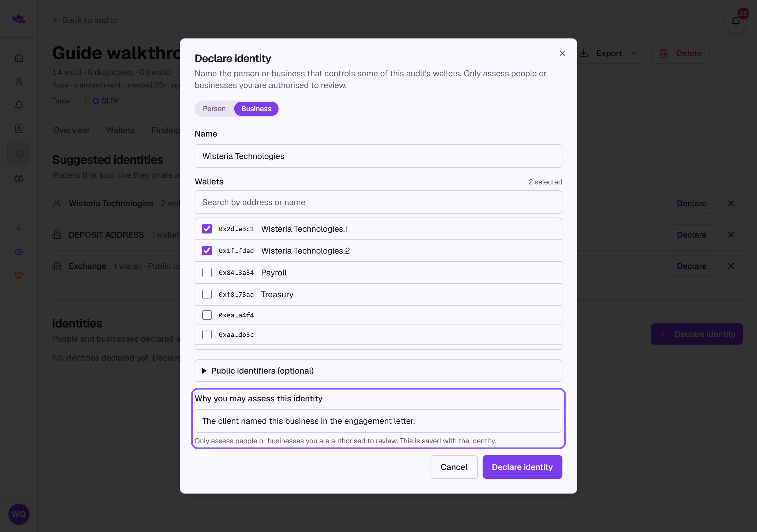Check the Payroll wallet
The image size is (757, 532).
(207, 273)
